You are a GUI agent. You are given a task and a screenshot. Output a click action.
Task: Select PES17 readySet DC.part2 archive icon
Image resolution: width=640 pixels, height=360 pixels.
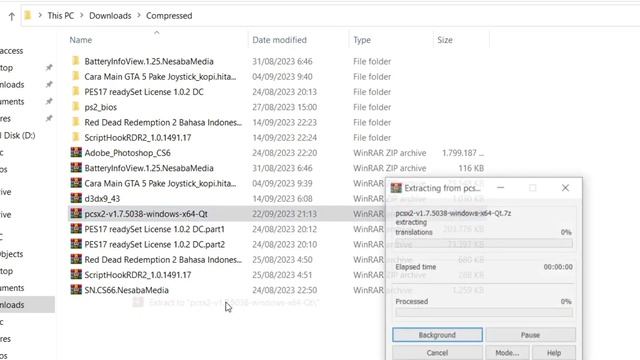[x=76, y=244]
